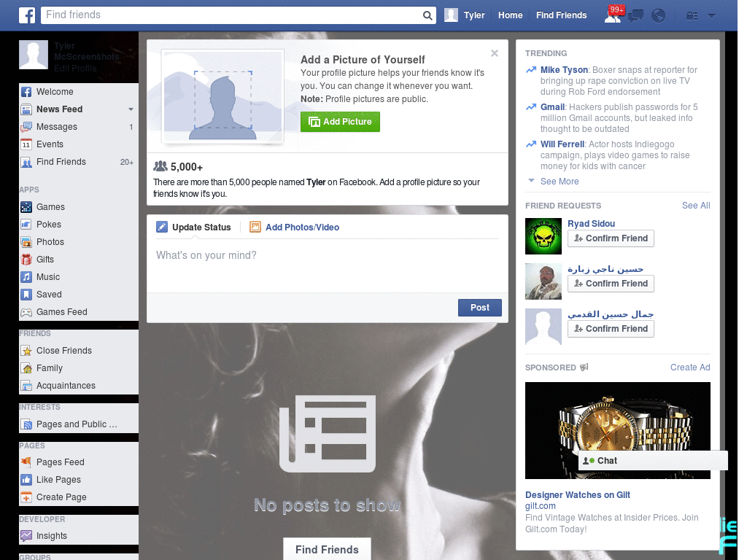The height and width of the screenshot is (560, 747).
Task: Click the Close Friends star icon
Action: (x=26, y=351)
